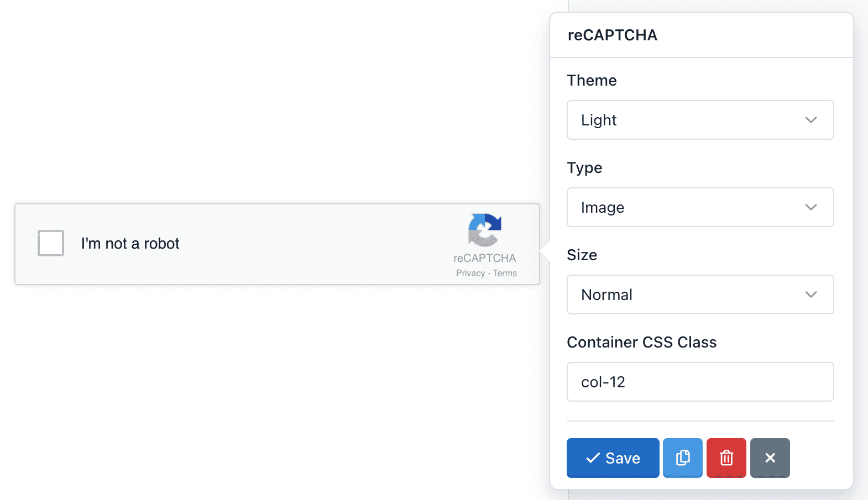Dismiss the panel with the gray X button
868x500 pixels.
point(770,458)
